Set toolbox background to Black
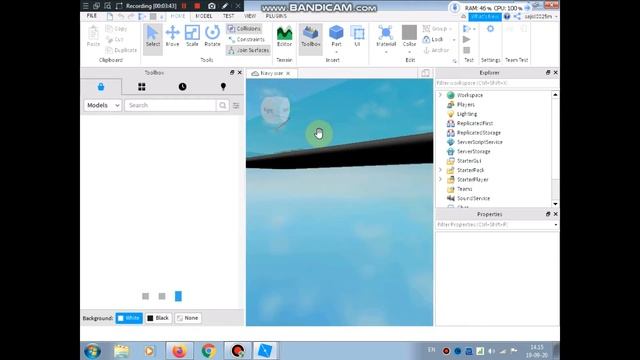Image resolution: width=640 pixels, height=360 pixels. [158, 318]
